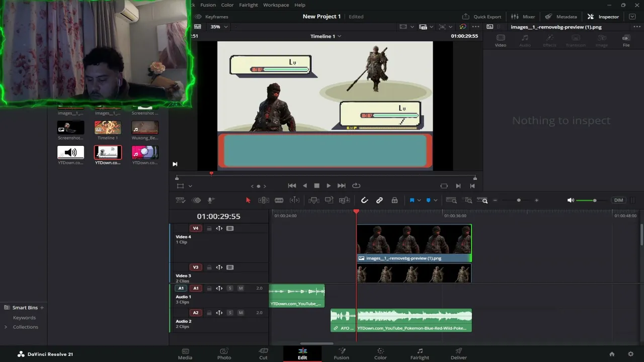This screenshot has width=644, height=362.
Task: Open the Fusion menu
Action: coord(208,5)
